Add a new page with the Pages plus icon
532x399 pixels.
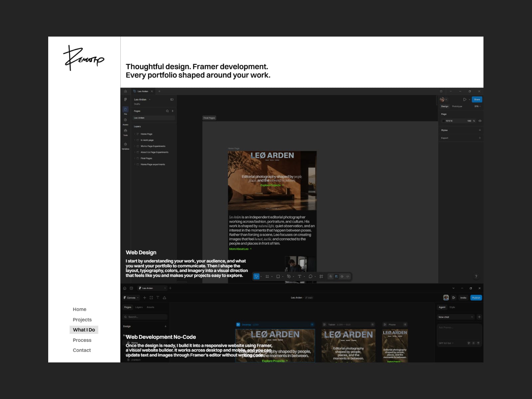[173, 111]
